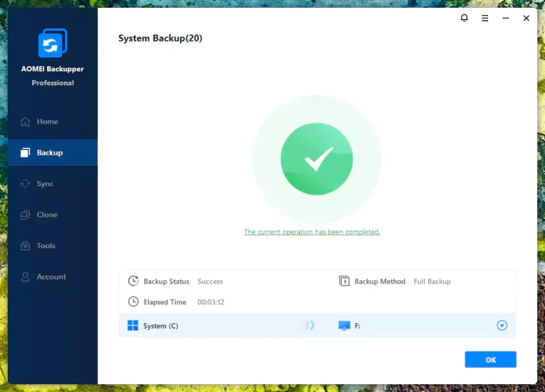The image size is (545, 392).
Task: Click the AOMEI Backupper logo
Action: pos(52,44)
